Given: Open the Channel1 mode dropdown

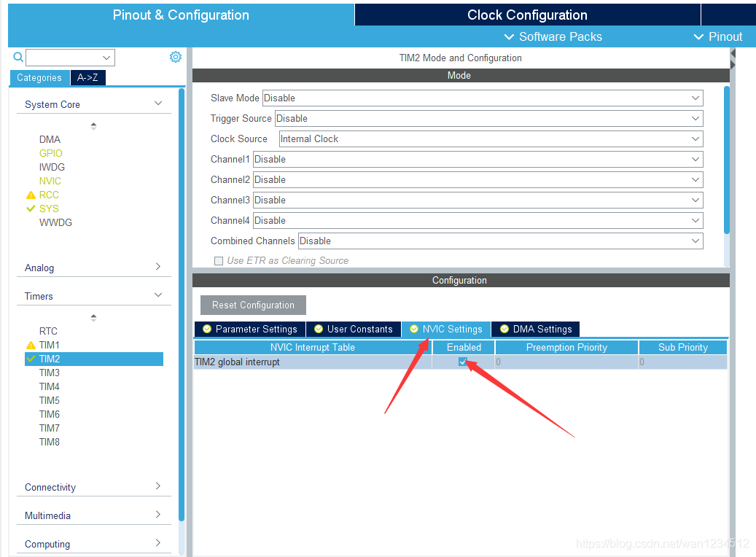Looking at the screenshot, I should pos(478,159).
